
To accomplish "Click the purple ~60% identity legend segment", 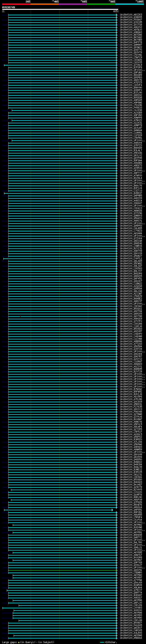I will [x=73, y=4].
